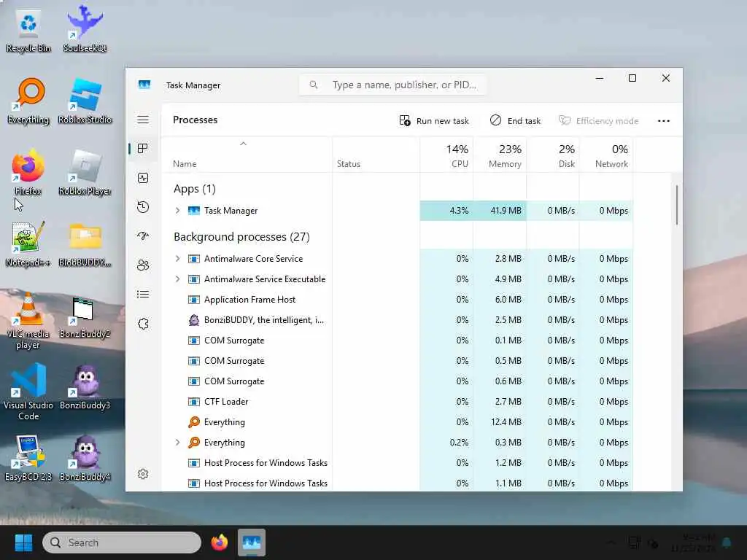Click the Apps (1) group header
The width and height of the screenshot is (747, 560).
[194, 189]
